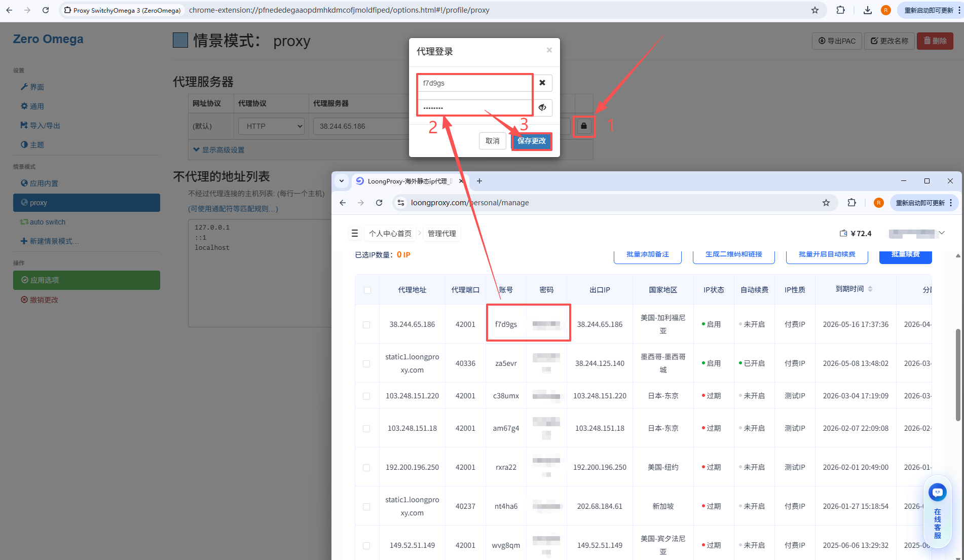Open the 在线客服 chat icon
The width and height of the screenshot is (964, 560).
(937, 492)
